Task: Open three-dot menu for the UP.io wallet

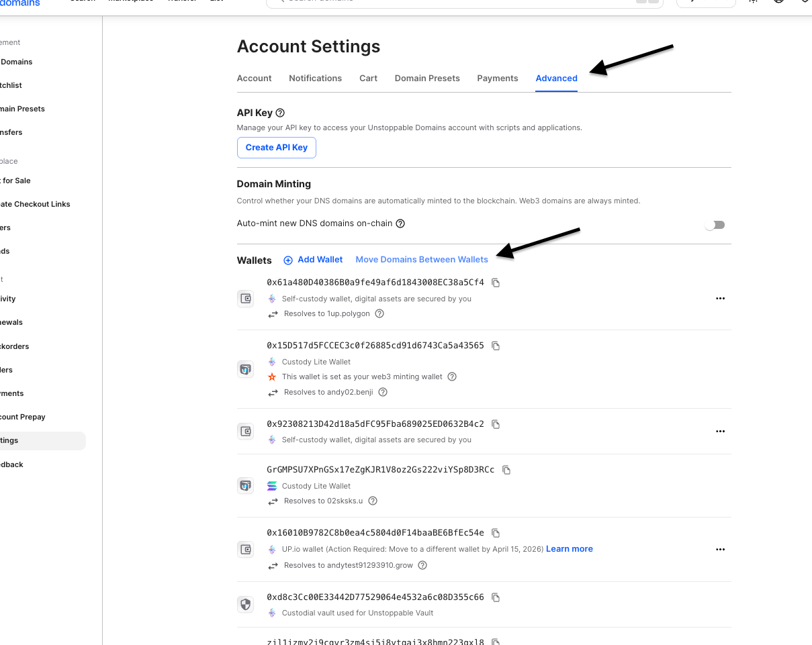Action: point(721,550)
